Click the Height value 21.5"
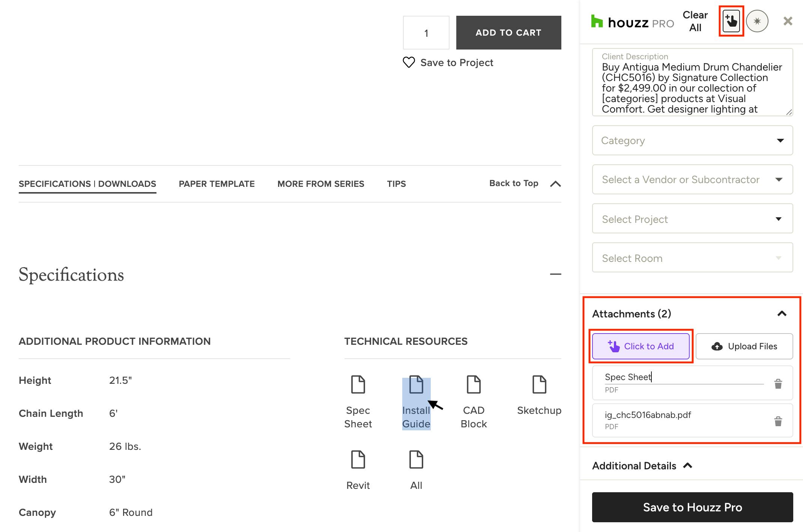Screen dimensions: 803x532 (x=120, y=380)
